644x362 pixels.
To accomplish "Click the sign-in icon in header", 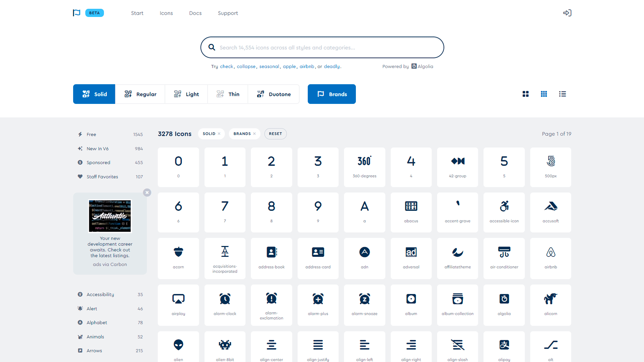I will click(567, 13).
